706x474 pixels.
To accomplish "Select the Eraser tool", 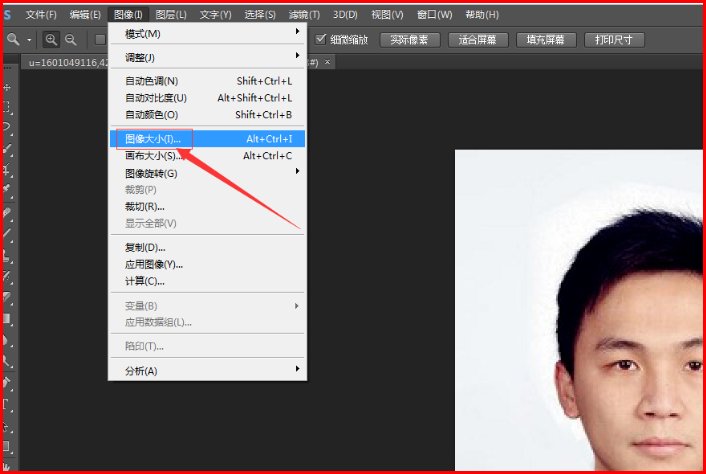I will click(8, 297).
